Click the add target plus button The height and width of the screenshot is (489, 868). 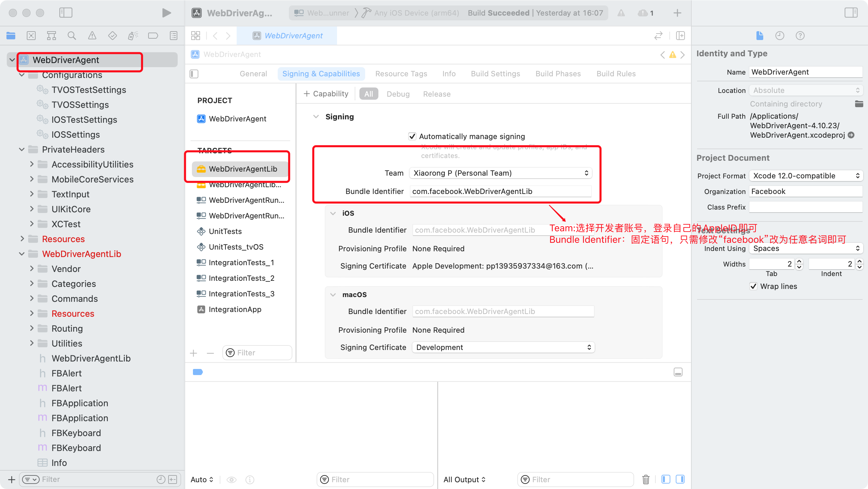[x=194, y=353]
